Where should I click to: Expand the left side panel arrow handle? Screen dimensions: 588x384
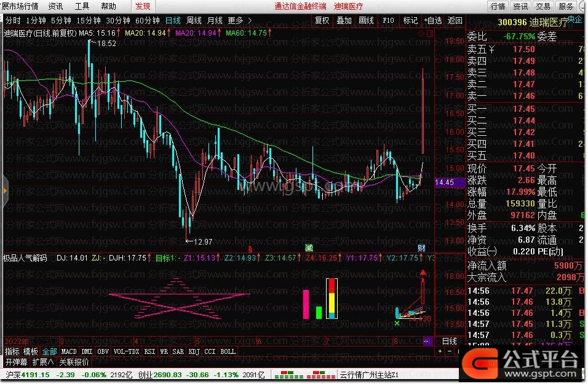pos(5,191)
